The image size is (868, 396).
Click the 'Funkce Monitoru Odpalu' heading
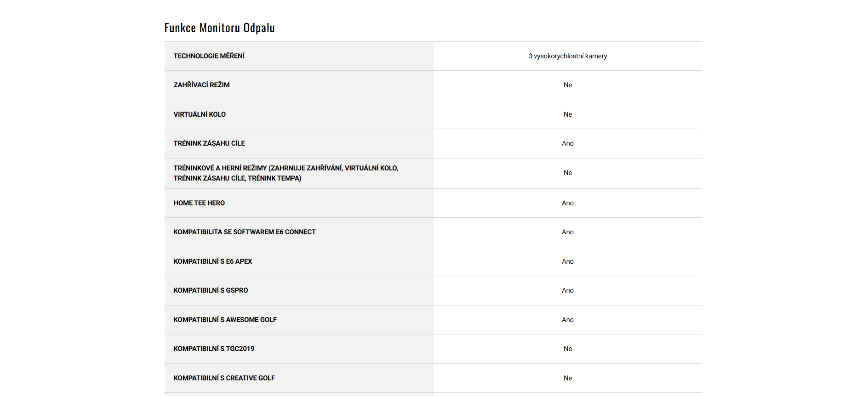tap(219, 28)
